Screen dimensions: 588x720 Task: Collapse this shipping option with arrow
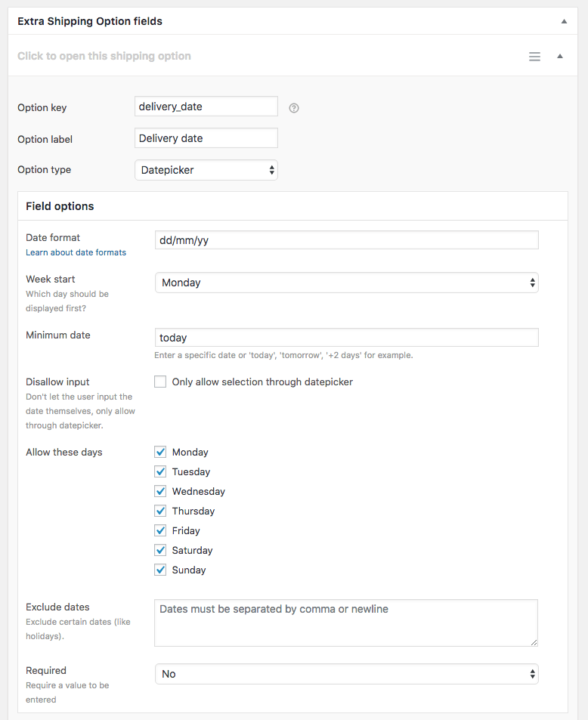(x=560, y=56)
